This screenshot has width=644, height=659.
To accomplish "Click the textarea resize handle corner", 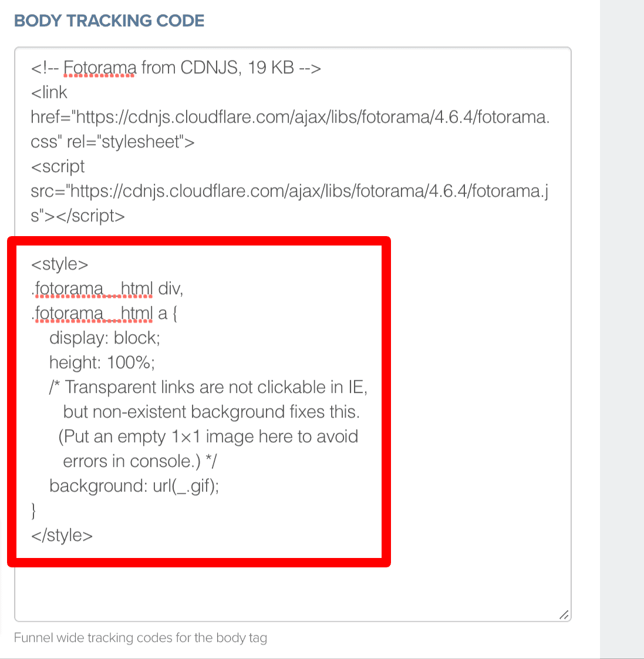I will coord(564,614).
